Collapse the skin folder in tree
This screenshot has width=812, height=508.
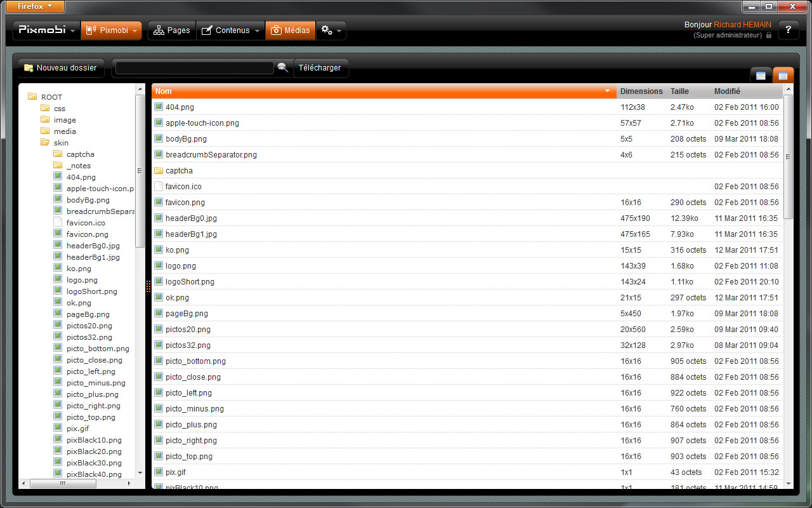[61, 143]
